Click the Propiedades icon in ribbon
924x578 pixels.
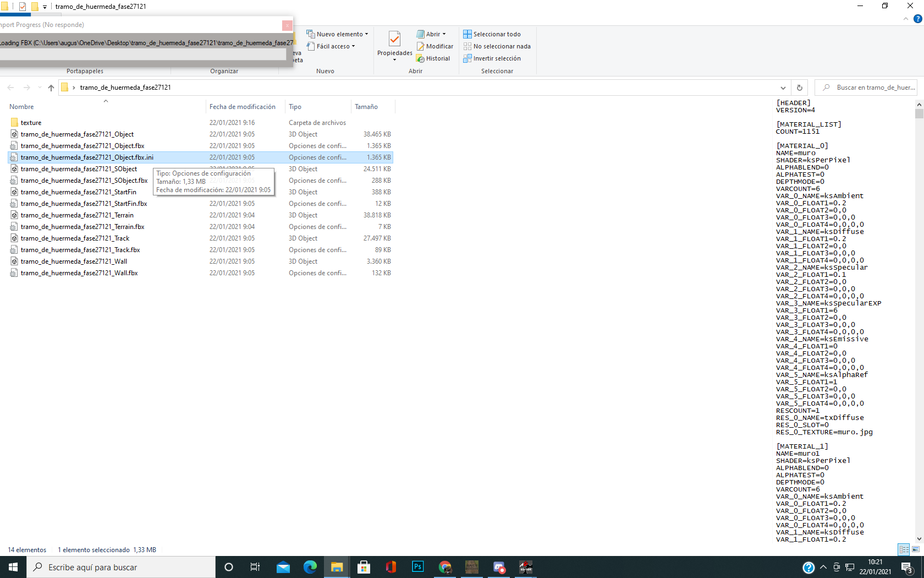394,39
